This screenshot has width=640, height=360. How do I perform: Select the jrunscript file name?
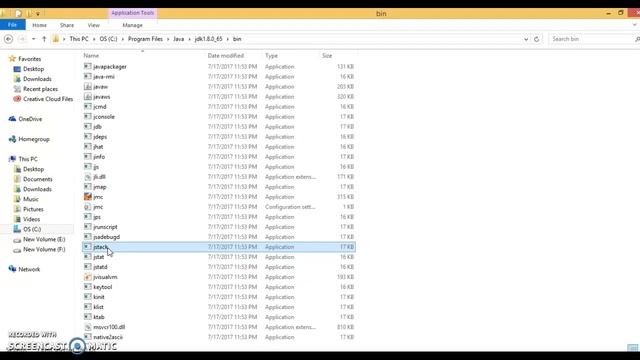[105, 227]
